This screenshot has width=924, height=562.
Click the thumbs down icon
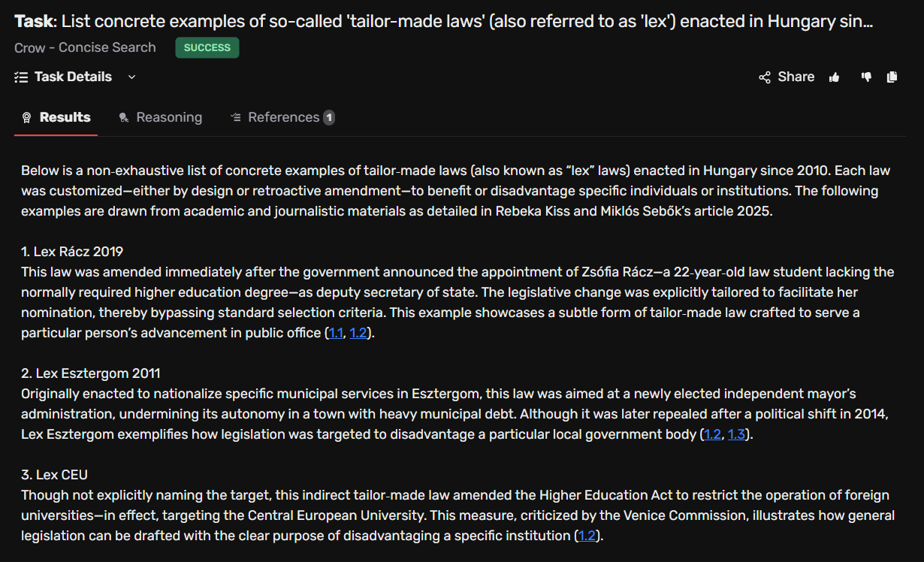point(866,77)
